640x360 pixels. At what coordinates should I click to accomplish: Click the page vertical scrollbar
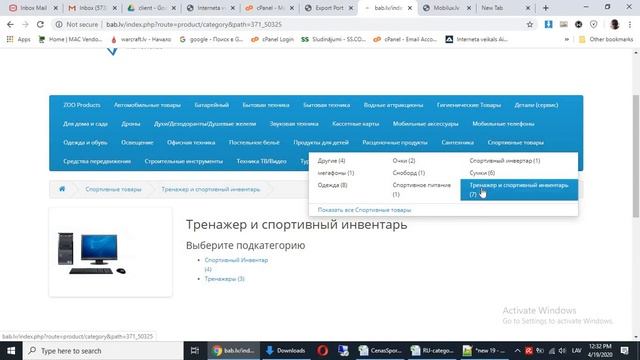click(636, 155)
